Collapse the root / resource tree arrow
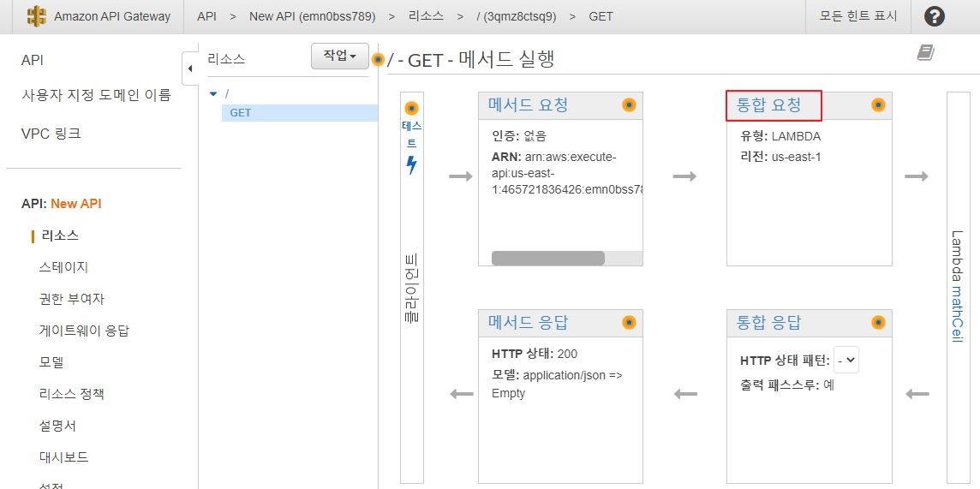 [214, 93]
